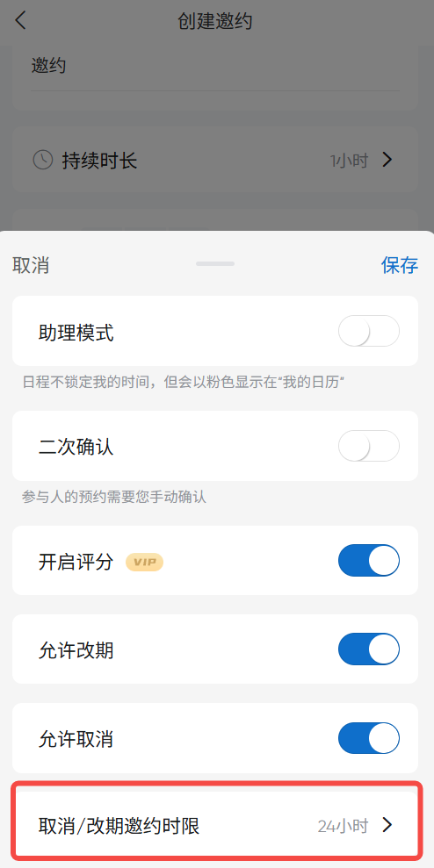Switch off 允许取消
Image resolution: width=434 pixels, height=868 pixels.
[x=369, y=738]
